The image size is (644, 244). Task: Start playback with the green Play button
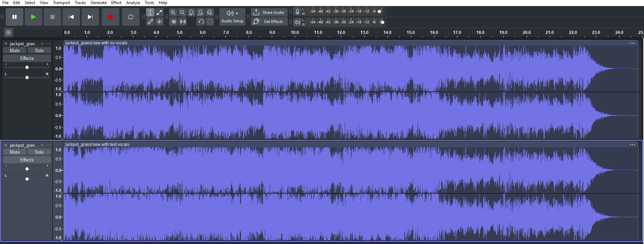[x=33, y=17]
